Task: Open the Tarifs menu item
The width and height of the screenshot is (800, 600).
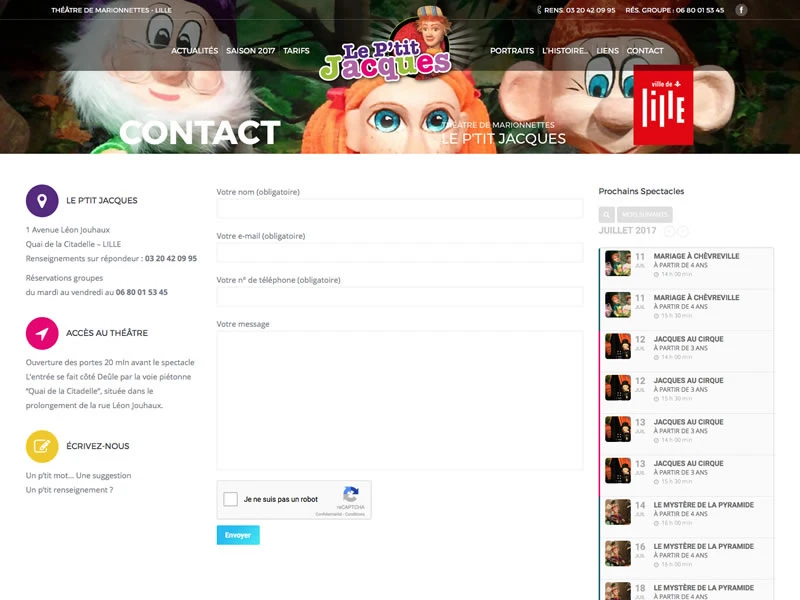Action: click(x=296, y=51)
